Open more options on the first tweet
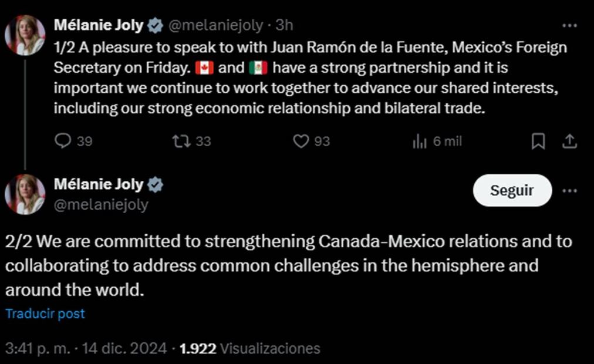594x364 pixels. 569,25
